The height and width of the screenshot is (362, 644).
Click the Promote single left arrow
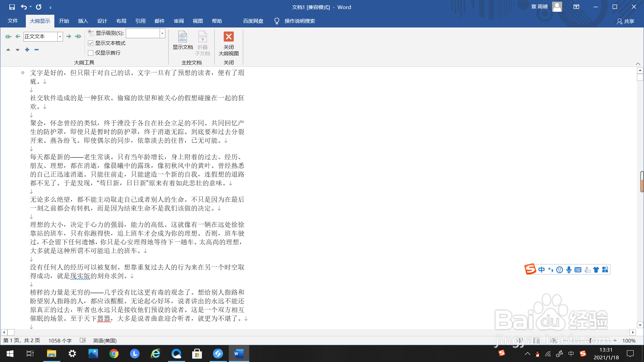[x=18, y=37]
